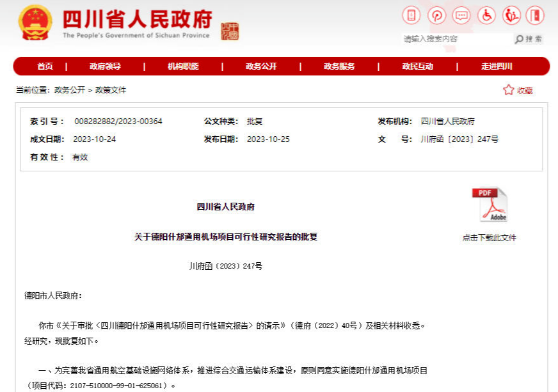Open the 机构职能 nav item
The height and width of the screenshot is (392, 558).
pyautogui.click(x=183, y=66)
